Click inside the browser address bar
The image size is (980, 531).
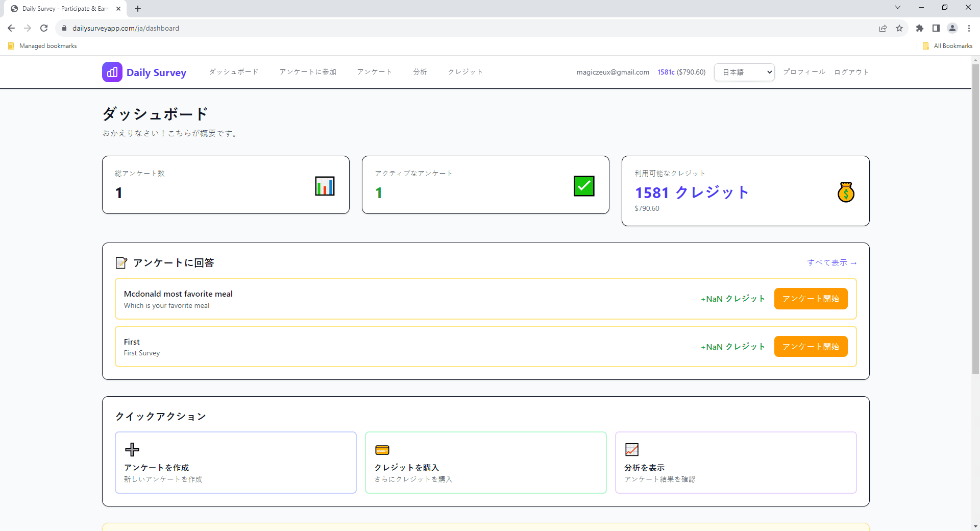point(255,28)
